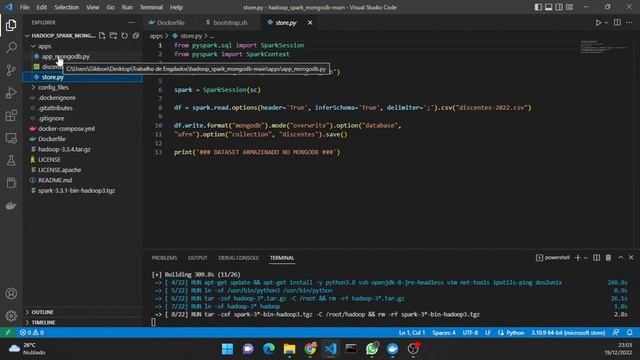
Task: Switch to the PROBLEMS panel tab
Action: [164, 258]
